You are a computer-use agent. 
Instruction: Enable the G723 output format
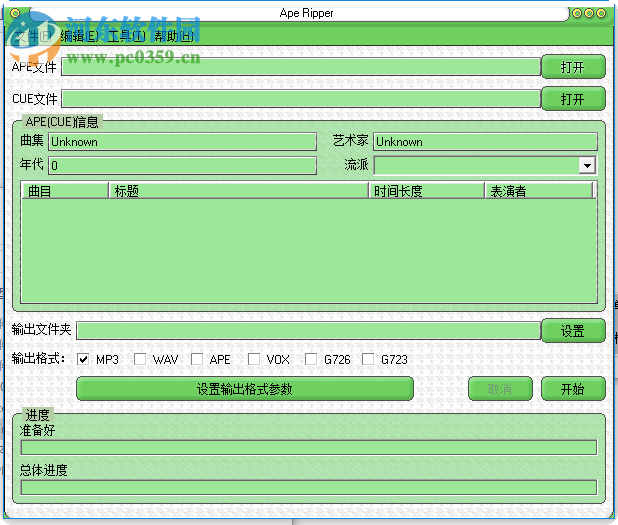368,359
